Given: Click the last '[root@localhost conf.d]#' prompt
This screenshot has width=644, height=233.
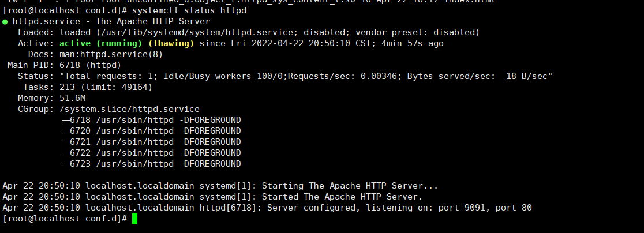Looking at the screenshot, I should coord(65,219).
